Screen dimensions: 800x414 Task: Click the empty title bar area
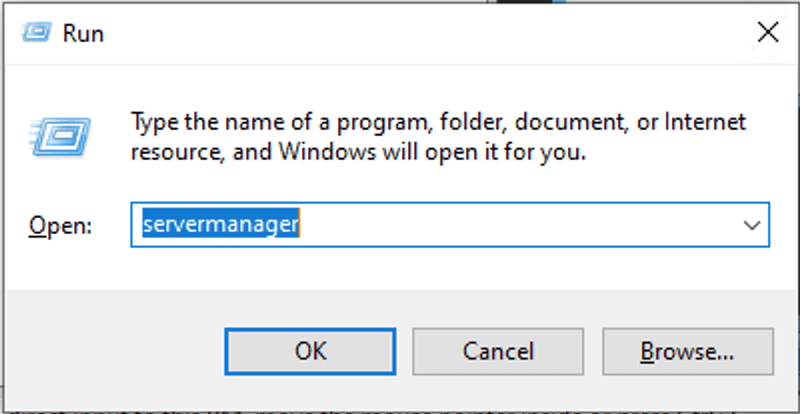tap(400, 33)
